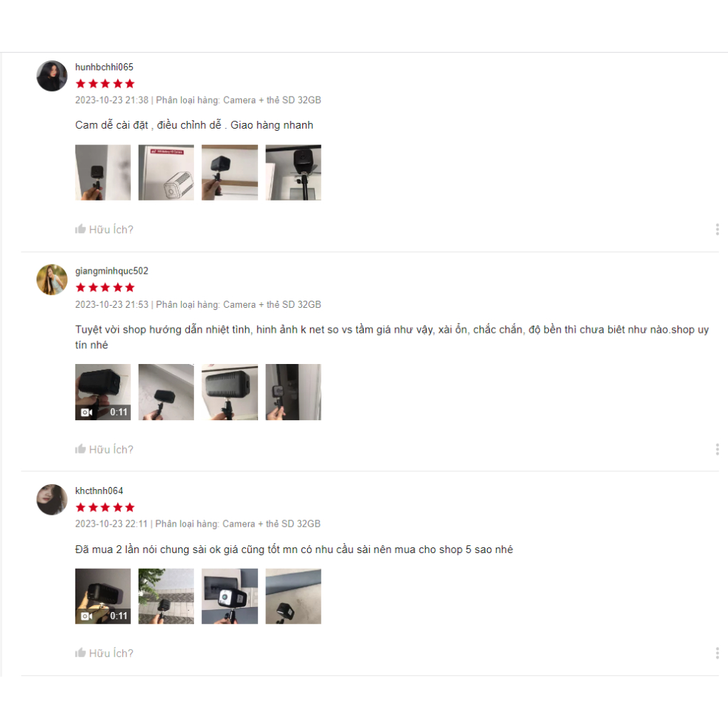728x728 pixels.
Task: Open third photo in giangminhquc502's review
Action: pos(230,392)
